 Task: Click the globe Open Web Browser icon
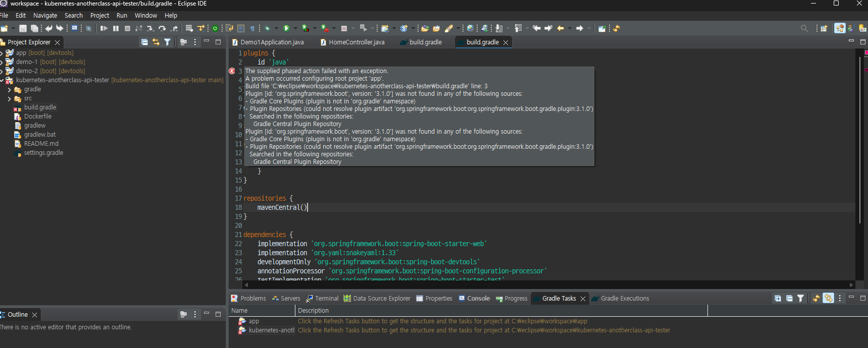[470, 28]
